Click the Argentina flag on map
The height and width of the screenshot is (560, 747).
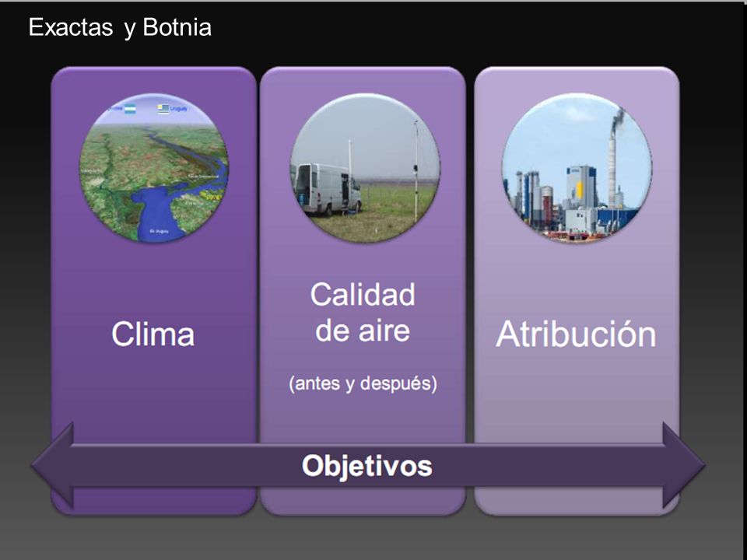click(130, 109)
